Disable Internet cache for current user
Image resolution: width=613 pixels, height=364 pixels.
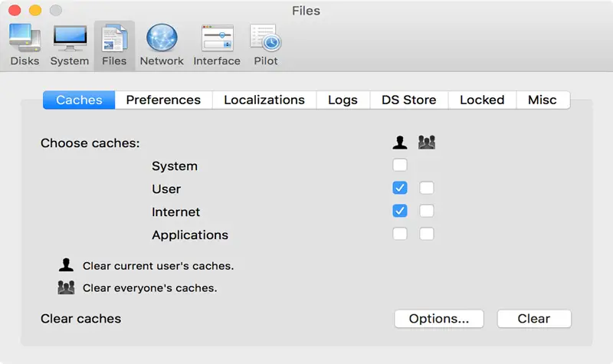click(400, 212)
